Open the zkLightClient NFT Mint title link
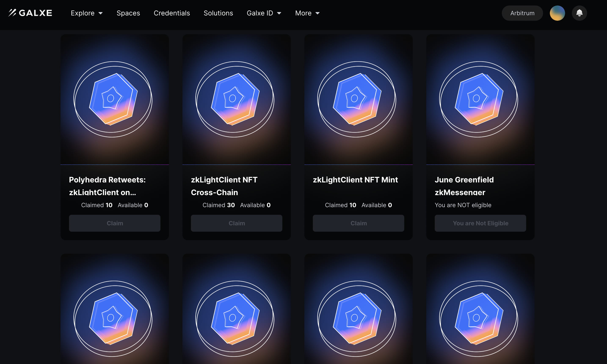607x364 pixels. point(355,179)
